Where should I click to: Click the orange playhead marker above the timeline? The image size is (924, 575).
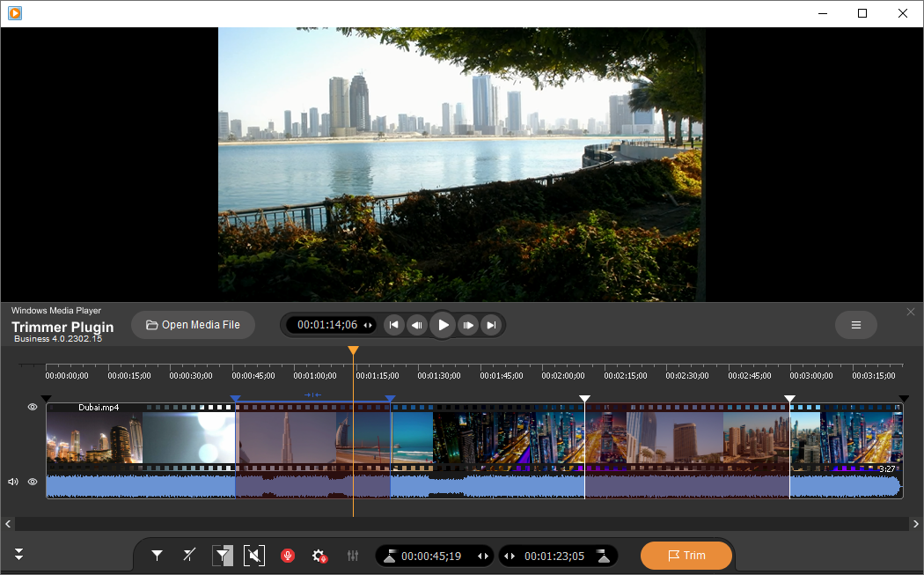353,350
